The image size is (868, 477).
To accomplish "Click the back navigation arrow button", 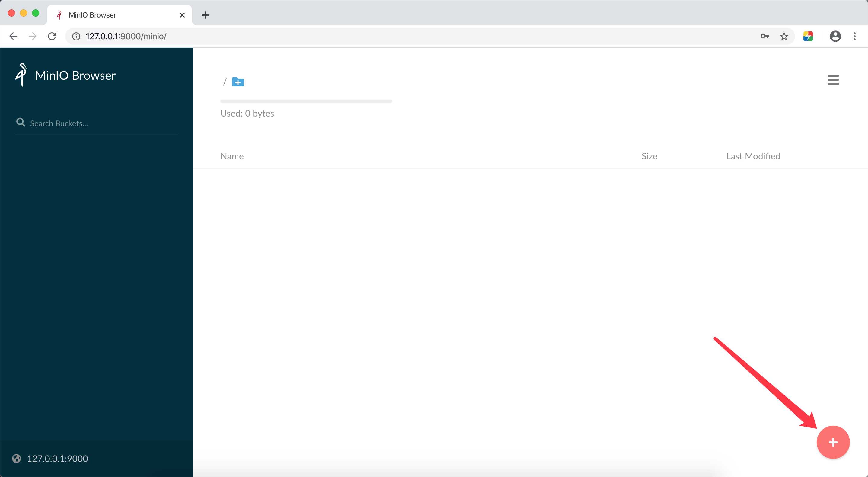I will tap(13, 36).
